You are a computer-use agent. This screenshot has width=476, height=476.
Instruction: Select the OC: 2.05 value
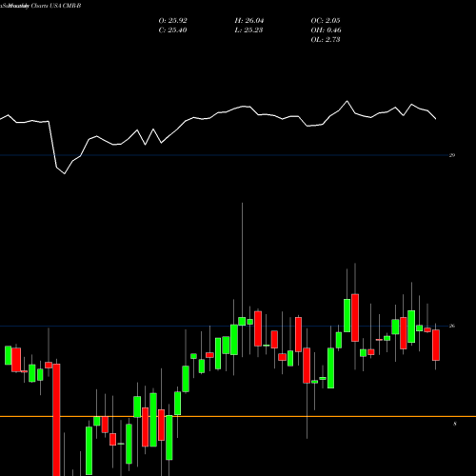[326, 21]
